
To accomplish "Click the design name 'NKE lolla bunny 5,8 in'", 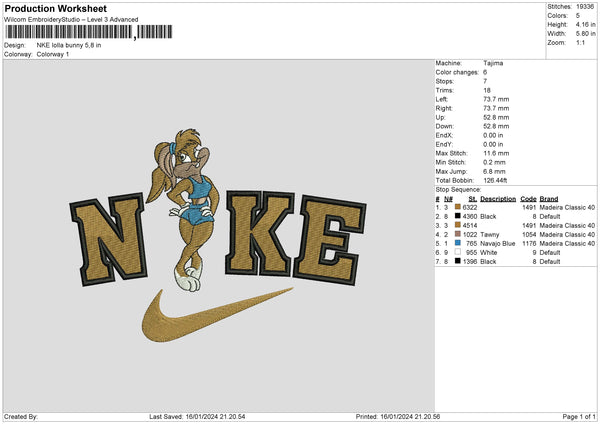I will tap(69, 45).
